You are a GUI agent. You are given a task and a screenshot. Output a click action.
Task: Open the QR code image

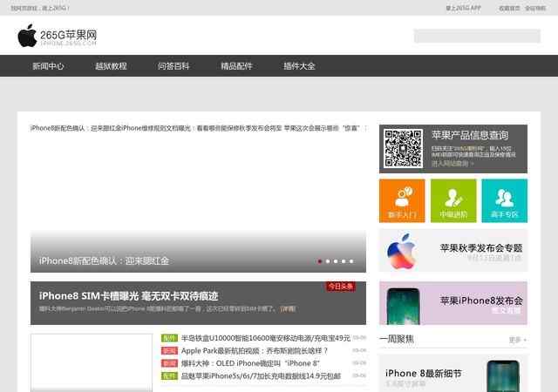(403, 148)
